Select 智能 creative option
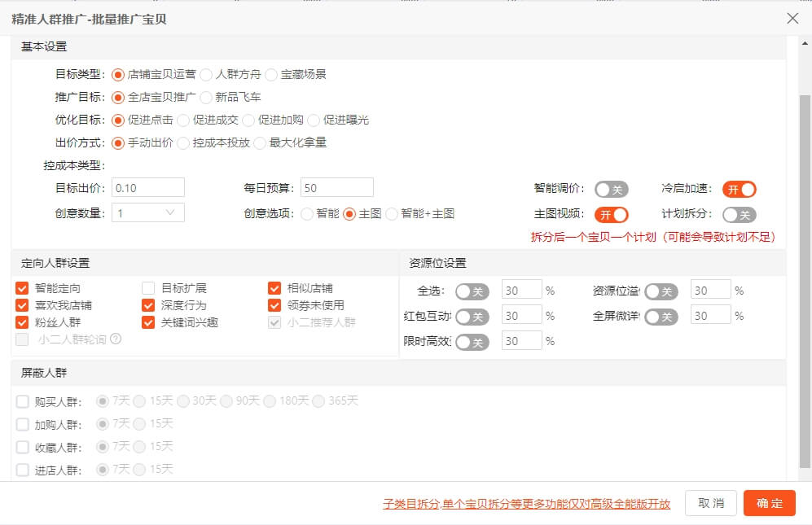Image resolution: width=812 pixels, height=525 pixels. coord(306,214)
